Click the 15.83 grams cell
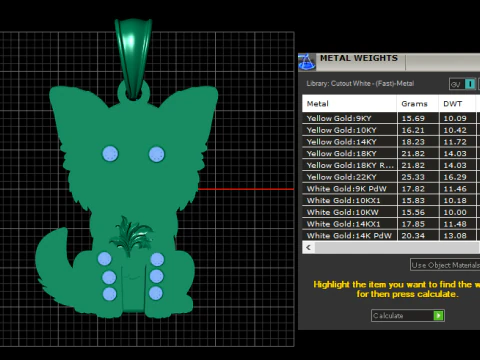 (418, 200)
